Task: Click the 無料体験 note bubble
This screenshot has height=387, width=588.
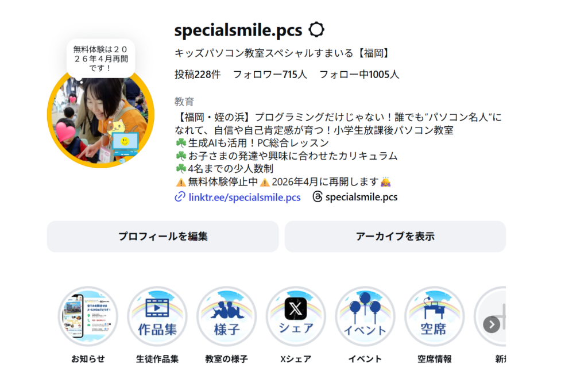Action: pyautogui.click(x=100, y=59)
